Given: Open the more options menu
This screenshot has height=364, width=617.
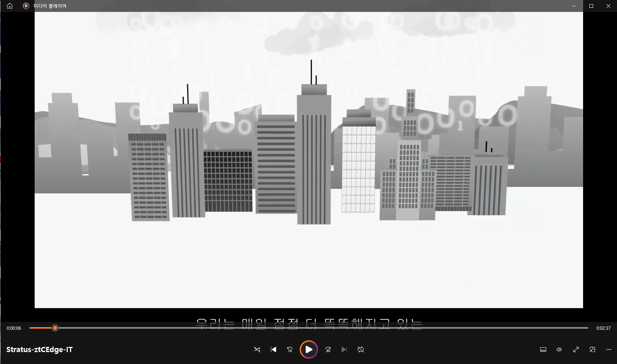Looking at the screenshot, I should tap(609, 349).
